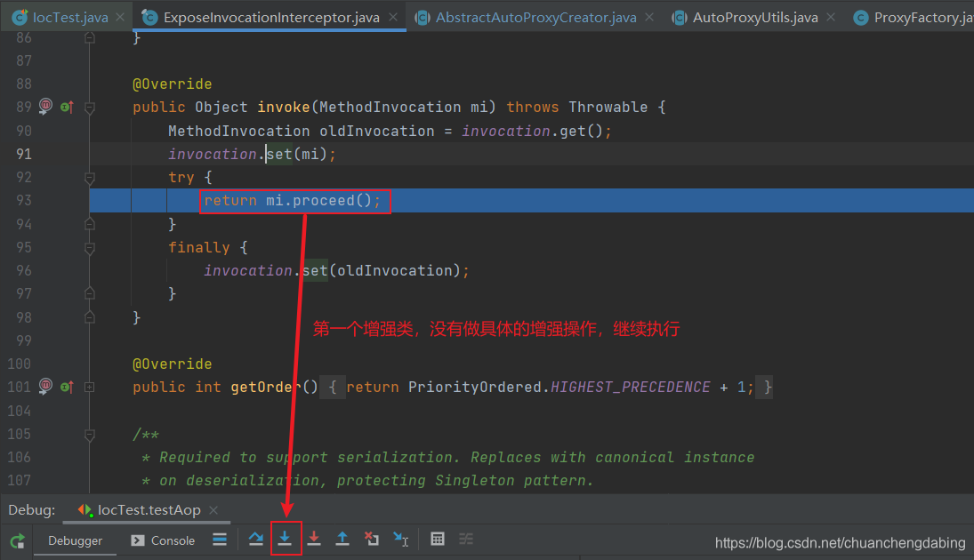Click line number 96 in the gutter
974x560 pixels.
(24, 271)
